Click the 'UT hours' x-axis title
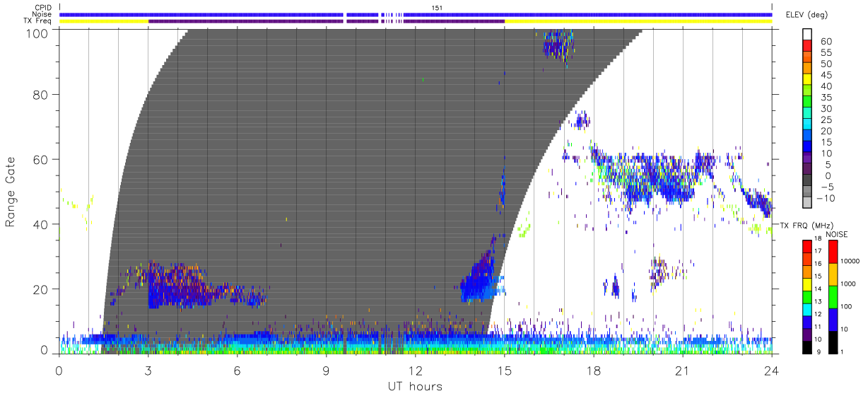Viewport: 868px width, 401px height. click(x=414, y=386)
